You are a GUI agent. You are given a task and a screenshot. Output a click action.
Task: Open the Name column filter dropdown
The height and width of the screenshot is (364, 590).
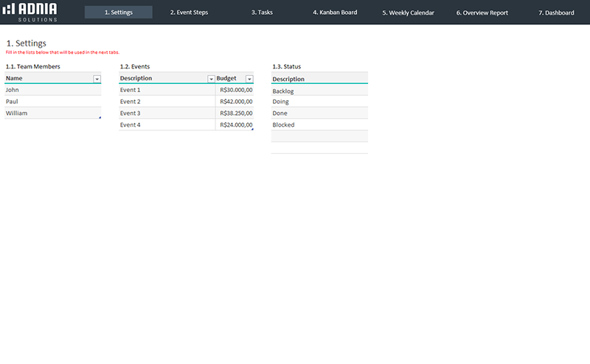coord(97,78)
